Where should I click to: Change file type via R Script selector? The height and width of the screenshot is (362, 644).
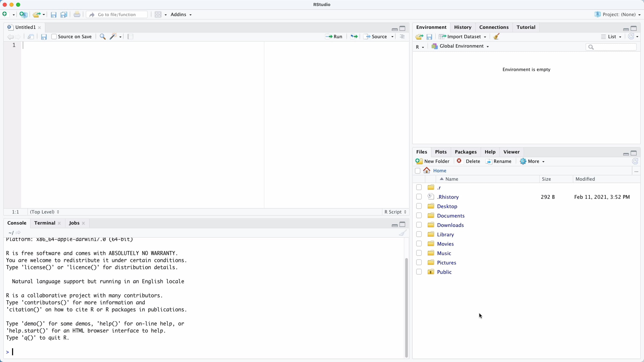tap(396, 212)
